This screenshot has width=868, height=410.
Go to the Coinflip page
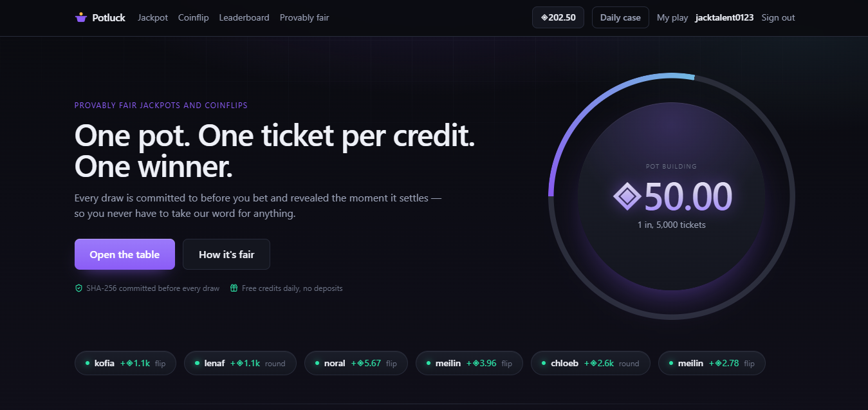pos(194,17)
